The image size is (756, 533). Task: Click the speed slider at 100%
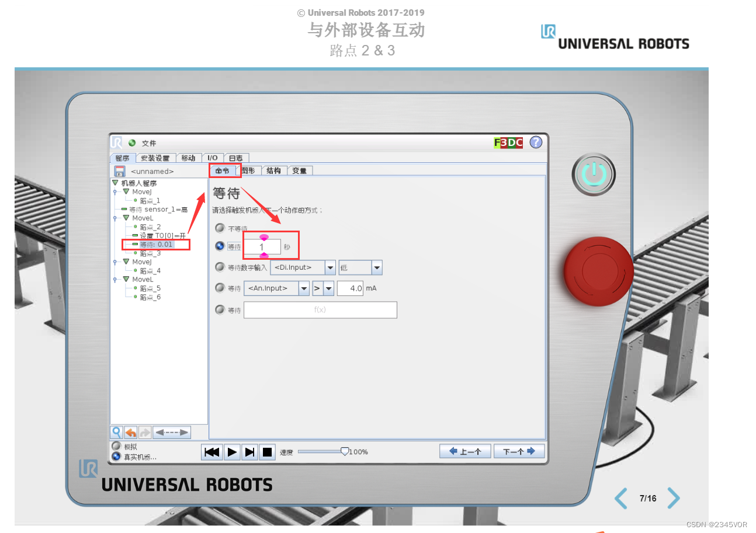tap(345, 451)
